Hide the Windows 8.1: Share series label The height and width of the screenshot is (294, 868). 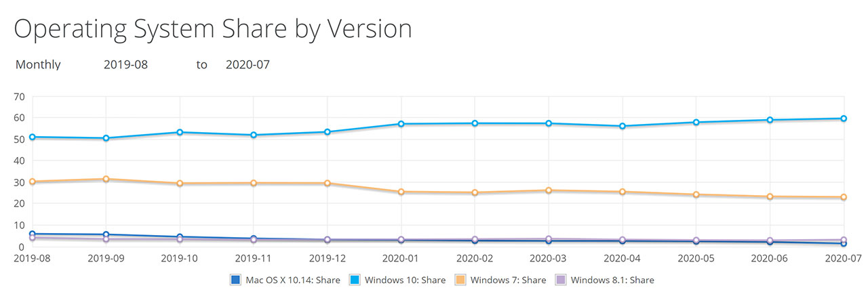pyautogui.click(x=612, y=280)
